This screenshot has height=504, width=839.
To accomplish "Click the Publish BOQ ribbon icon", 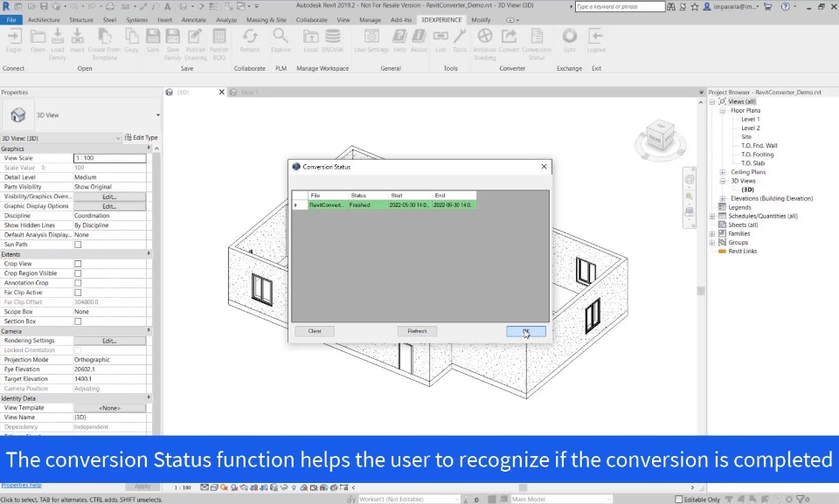I will [x=218, y=44].
